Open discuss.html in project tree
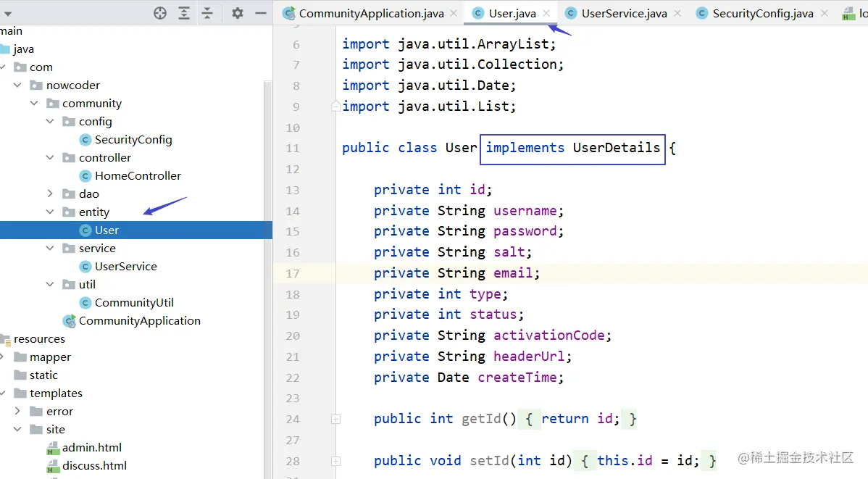This screenshot has width=868, height=479. click(x=94, y=466)
